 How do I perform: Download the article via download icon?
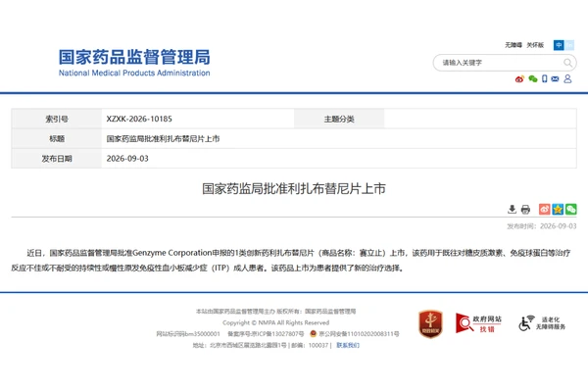(512, 209)
